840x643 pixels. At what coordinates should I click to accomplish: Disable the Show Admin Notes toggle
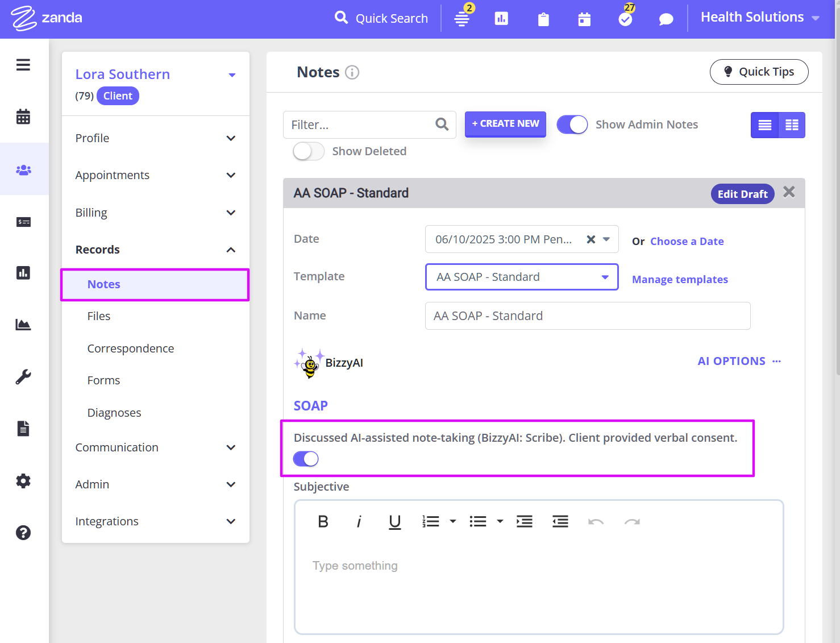point(572,124)
